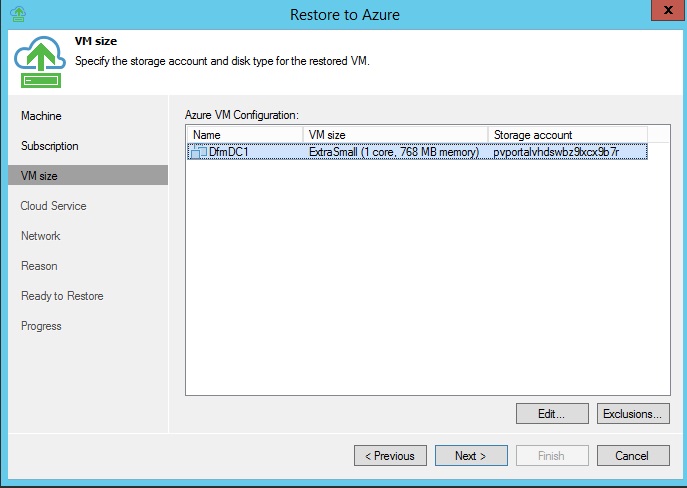This screenshot has width=687, height=488.
Task: Select the ExtraSmall VM size cell
Action: point(394,152)
